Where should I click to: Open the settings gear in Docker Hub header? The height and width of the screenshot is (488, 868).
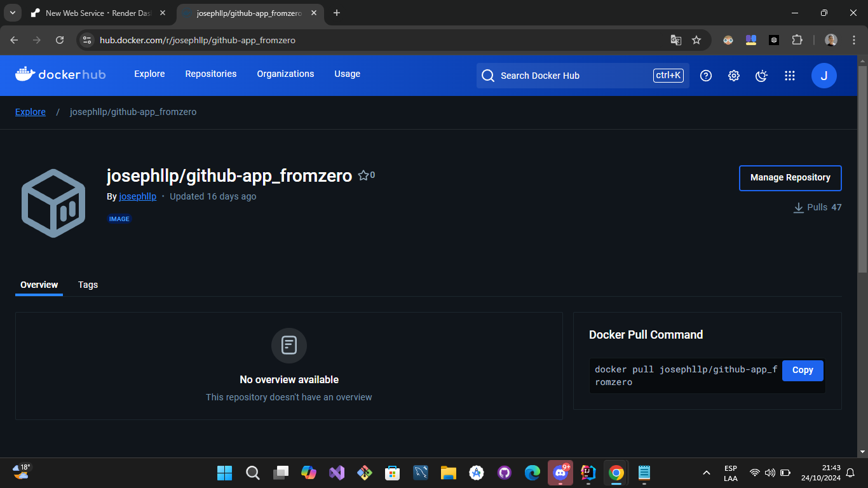click(x=734, y=76)
